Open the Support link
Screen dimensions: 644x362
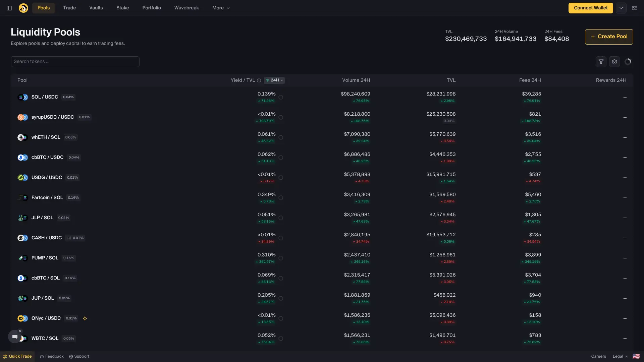[79, 356]
